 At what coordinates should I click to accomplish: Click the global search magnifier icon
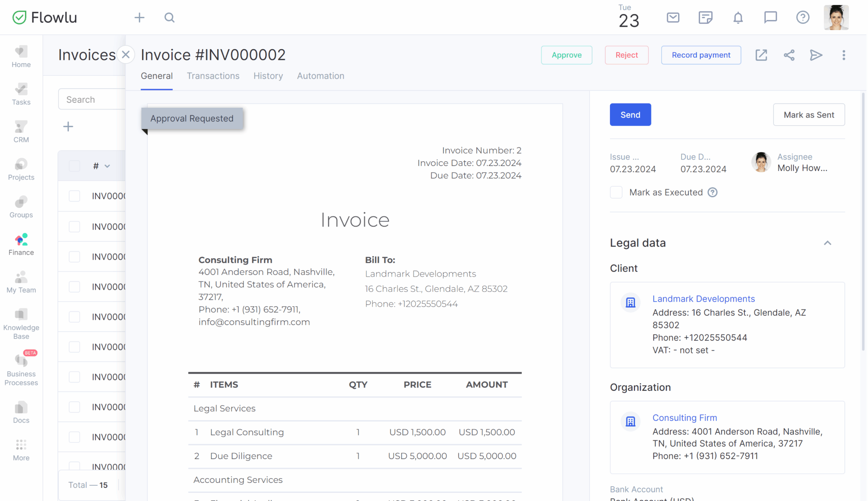tap(170, 17)
